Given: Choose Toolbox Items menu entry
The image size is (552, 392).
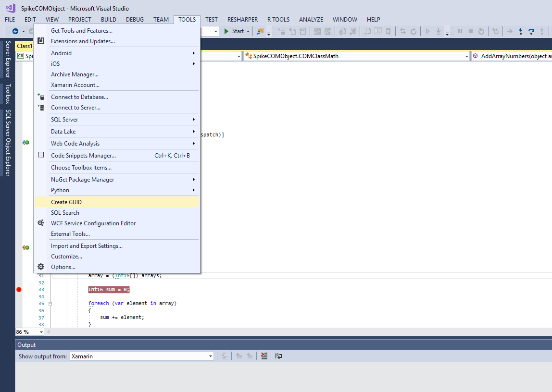Looking at the screenshot, I should (117, 168).
